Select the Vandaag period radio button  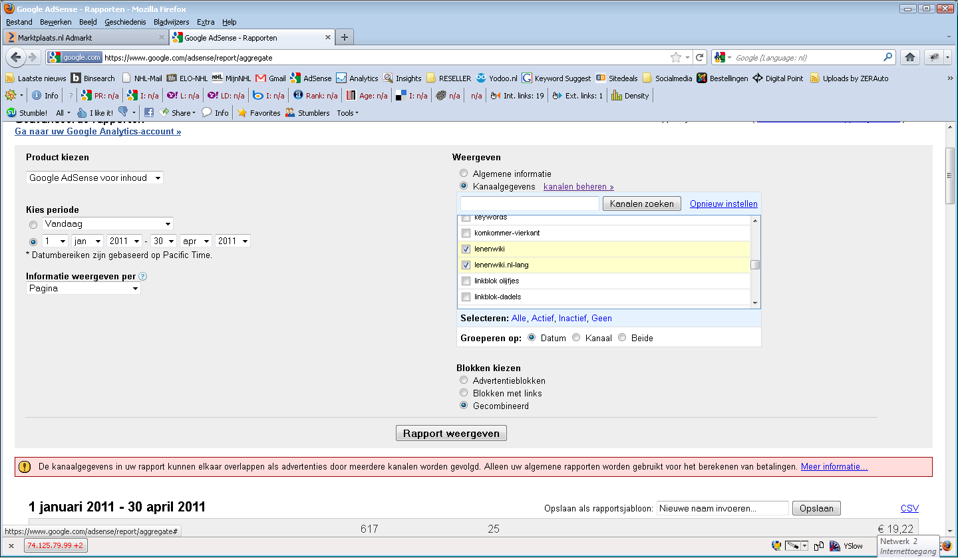[x=33, y=225]
